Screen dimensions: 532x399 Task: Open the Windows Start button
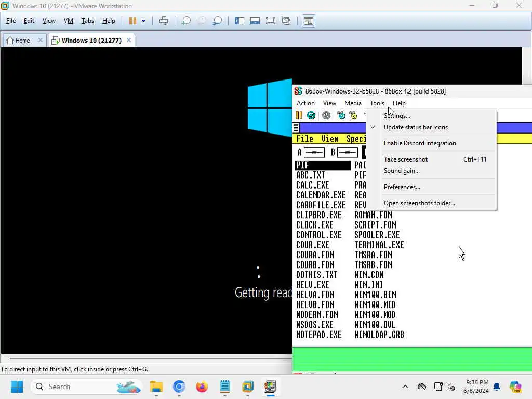coord(17,387)
